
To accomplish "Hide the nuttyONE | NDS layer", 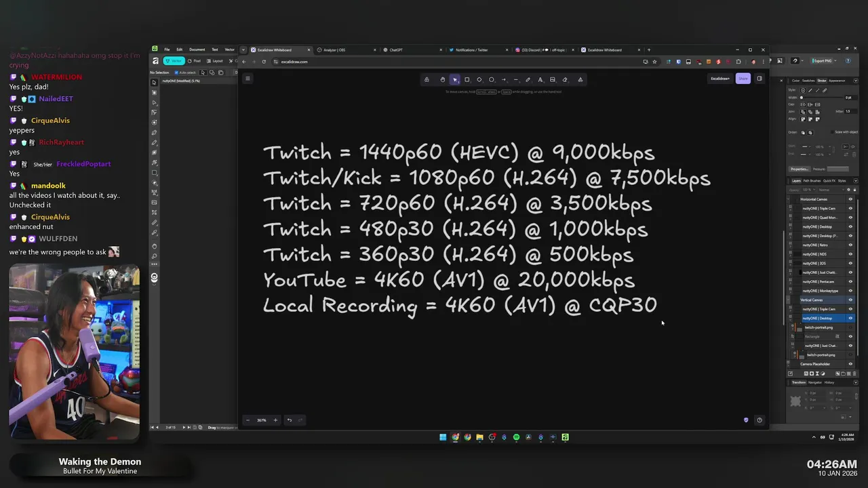I will point(850,254).
